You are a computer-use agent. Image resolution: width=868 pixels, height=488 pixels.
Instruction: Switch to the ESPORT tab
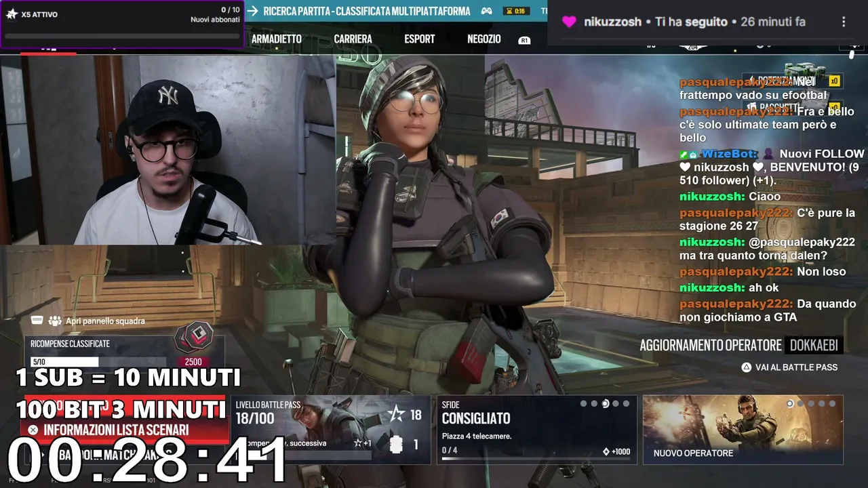tap(420, 39)
